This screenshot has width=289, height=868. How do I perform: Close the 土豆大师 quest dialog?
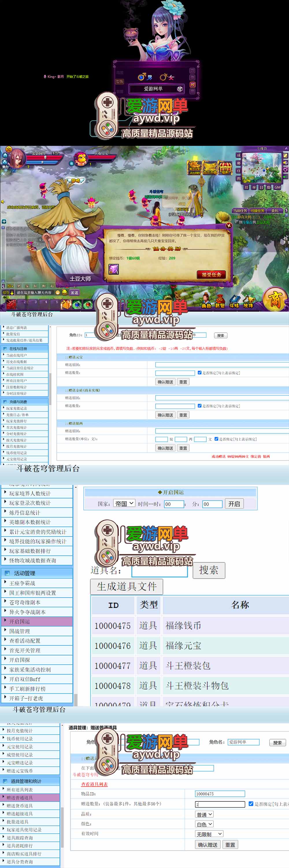(x=229, y=225)
